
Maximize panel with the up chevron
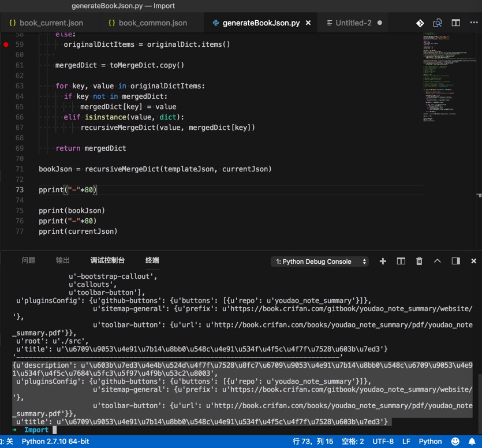coord(438,262)
